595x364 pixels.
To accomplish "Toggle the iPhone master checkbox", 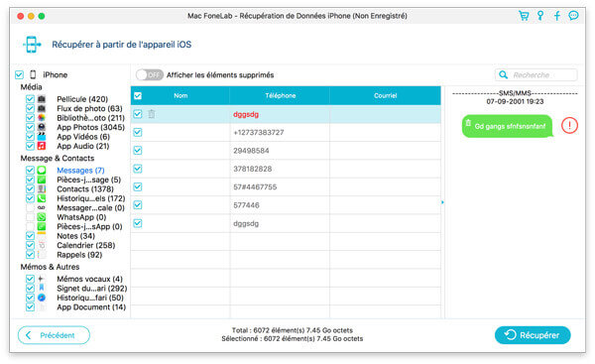I will point(19,74).
